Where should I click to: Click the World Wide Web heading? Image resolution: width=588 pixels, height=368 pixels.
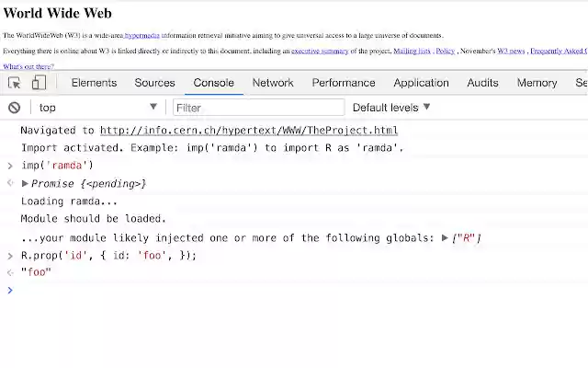pyautogui.click(x=57, y=13)
